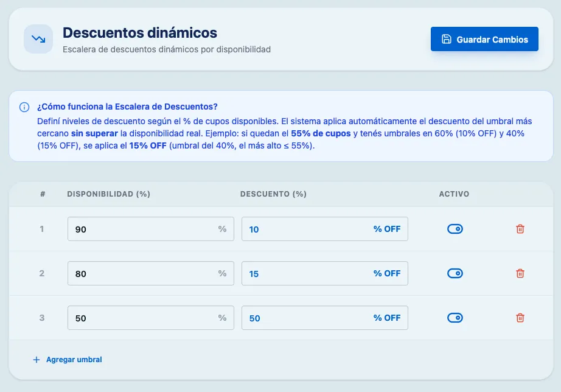This screenshot has height=392, width=561.
Task: Click the bold text 55% de cupos
Action: 321,133
